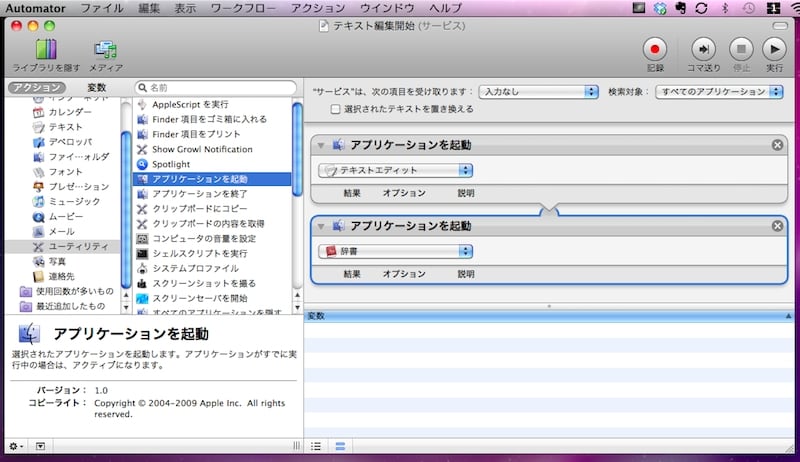The image size is (800, 462).
Task: Select the テキスト library category
Action: click(57, 126)
